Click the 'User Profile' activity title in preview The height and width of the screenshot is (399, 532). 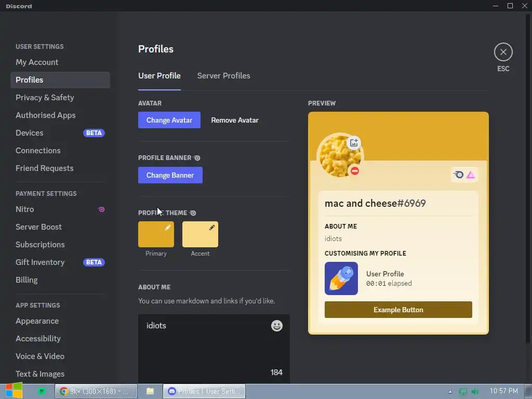[385, 274]
